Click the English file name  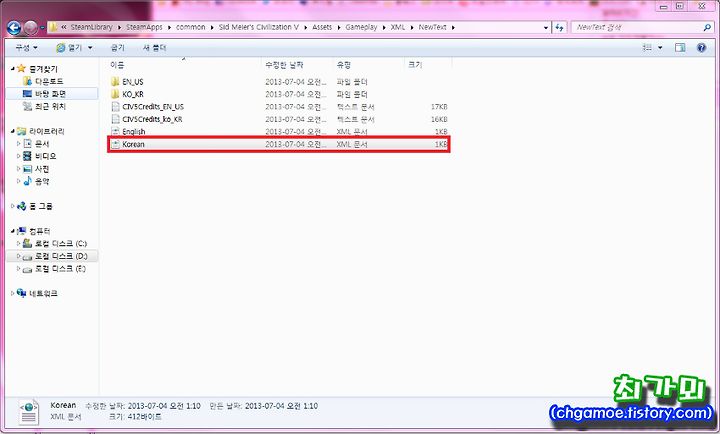[134, 132]
